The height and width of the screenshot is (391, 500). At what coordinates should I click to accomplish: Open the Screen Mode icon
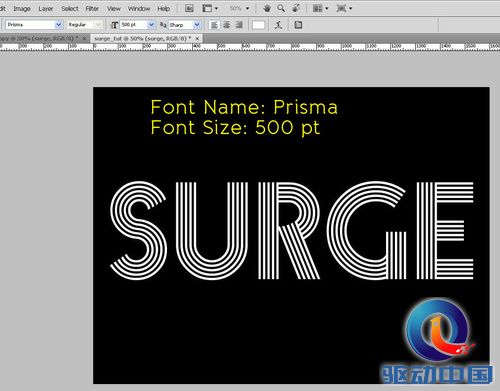click(x=341, y=8)
